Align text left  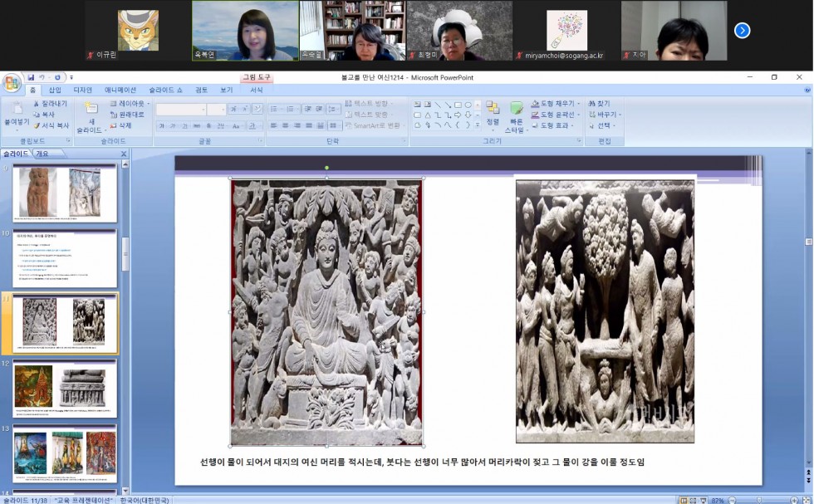[x=273, y=125]
